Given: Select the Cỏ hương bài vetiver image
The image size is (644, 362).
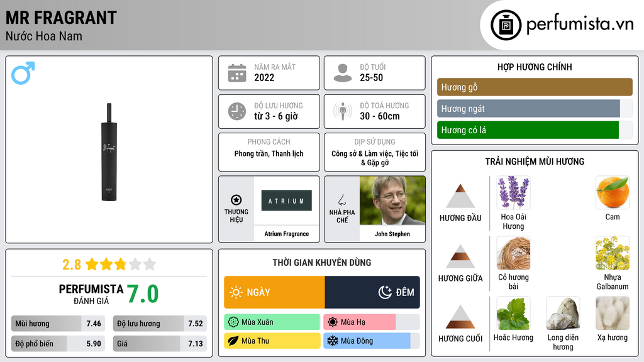Looking at the screenshot, I should [x=513, y=253].
